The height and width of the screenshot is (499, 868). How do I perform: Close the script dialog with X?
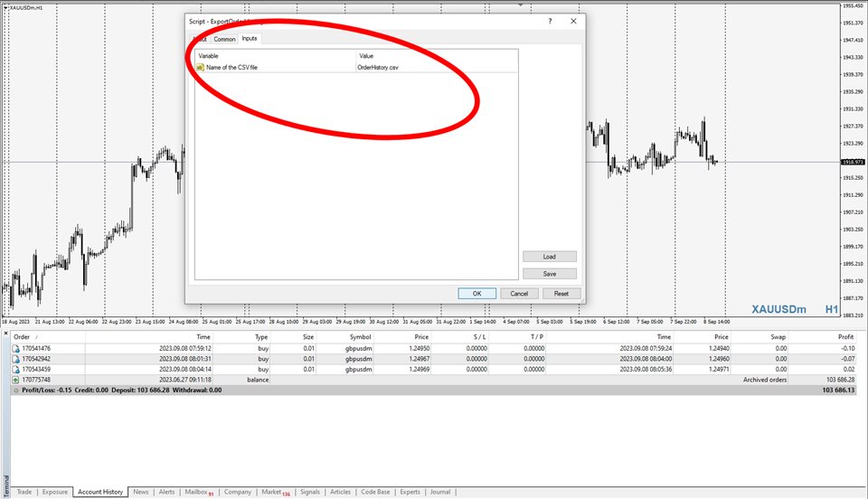(x=573, y=21)
